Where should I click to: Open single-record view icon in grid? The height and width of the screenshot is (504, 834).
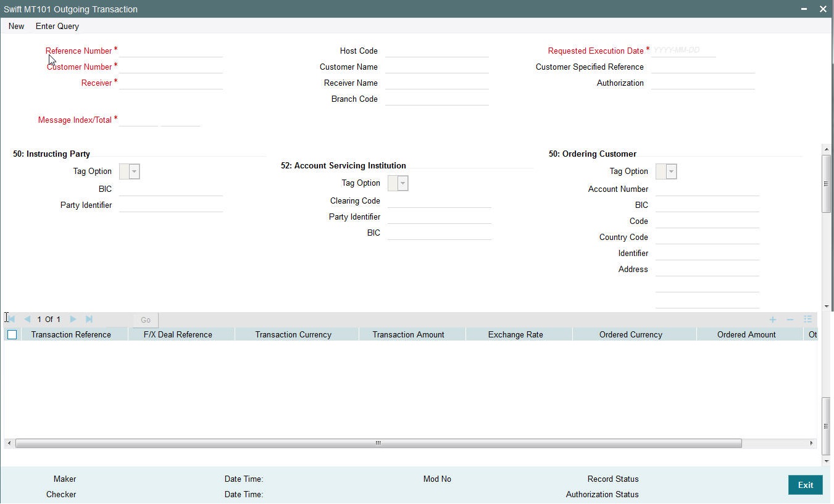click(x=807, y=320)
